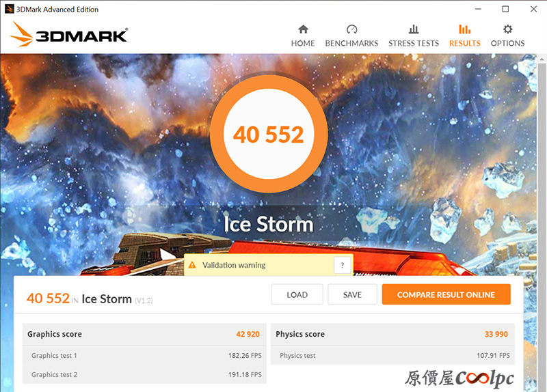Compare result online
The height and width of the screenshot is (392, 547).
(446, 294)
